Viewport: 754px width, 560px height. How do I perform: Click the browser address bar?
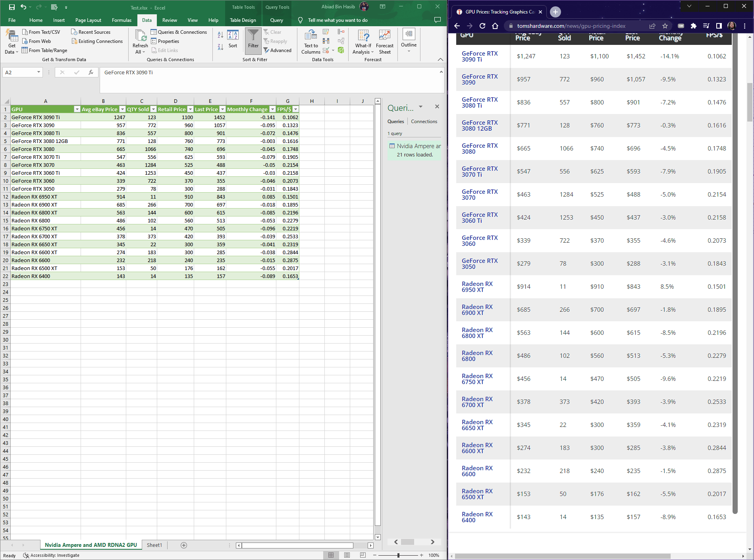click(x=576, y=26)
